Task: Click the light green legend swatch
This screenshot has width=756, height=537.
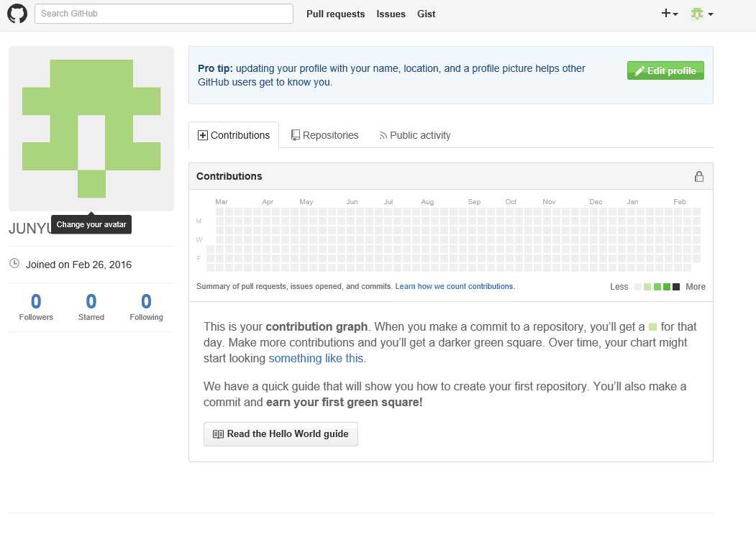Action: click(647, 287)
